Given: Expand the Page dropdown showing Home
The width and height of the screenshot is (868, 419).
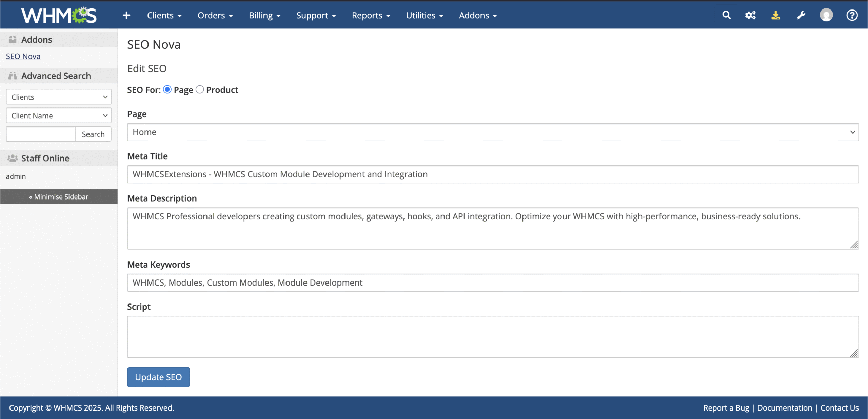Looking at the screenshot, I should pos(493,132).
